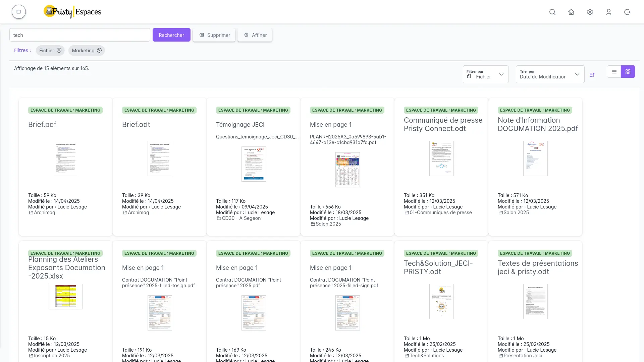Open the Trier par Date de Modification dropdown
This screenshot has height=362, width=644.
550,74
